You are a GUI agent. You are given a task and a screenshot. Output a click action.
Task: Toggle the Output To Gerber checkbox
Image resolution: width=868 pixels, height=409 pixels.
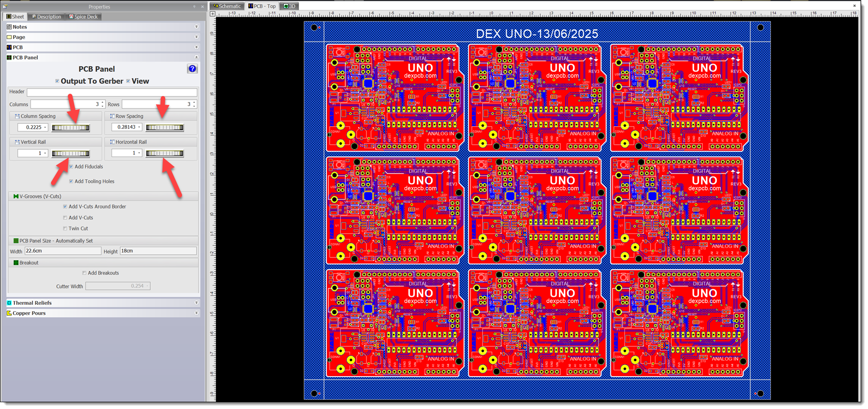coord(57,81)
